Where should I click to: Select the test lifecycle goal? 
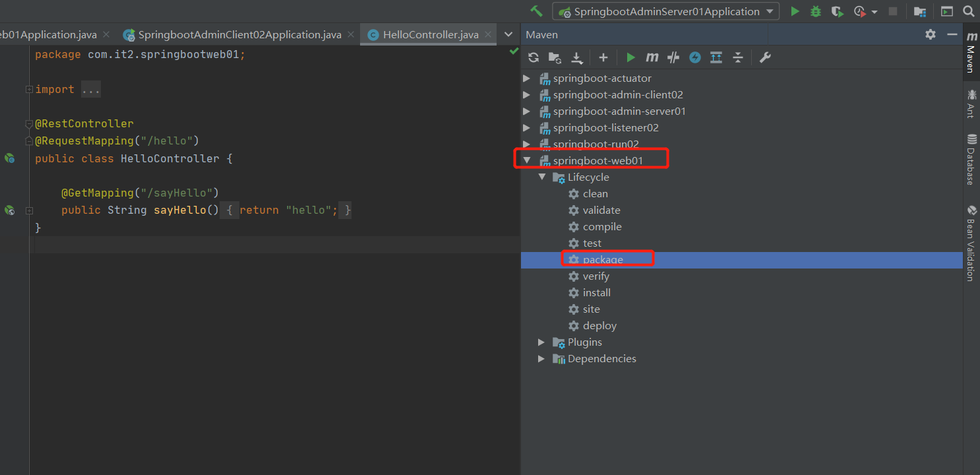592,243
